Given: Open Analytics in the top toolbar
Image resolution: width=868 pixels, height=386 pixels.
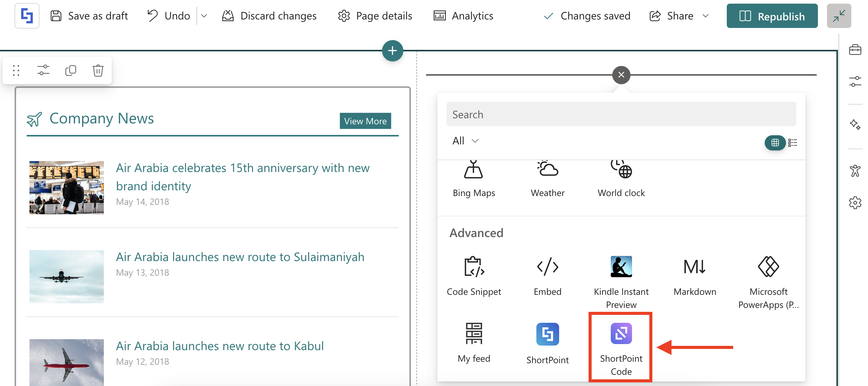Looking at the screenshot, I should [x=463, y=16].
